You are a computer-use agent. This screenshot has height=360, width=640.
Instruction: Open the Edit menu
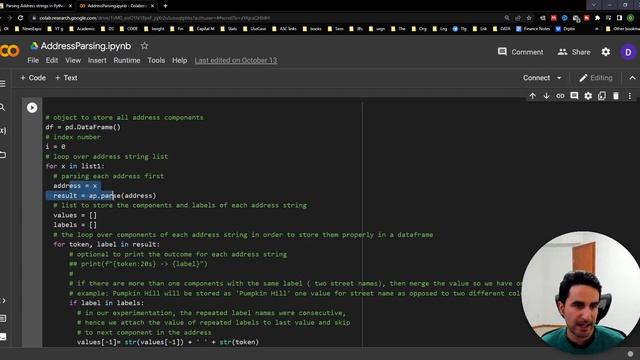point(52,60)
